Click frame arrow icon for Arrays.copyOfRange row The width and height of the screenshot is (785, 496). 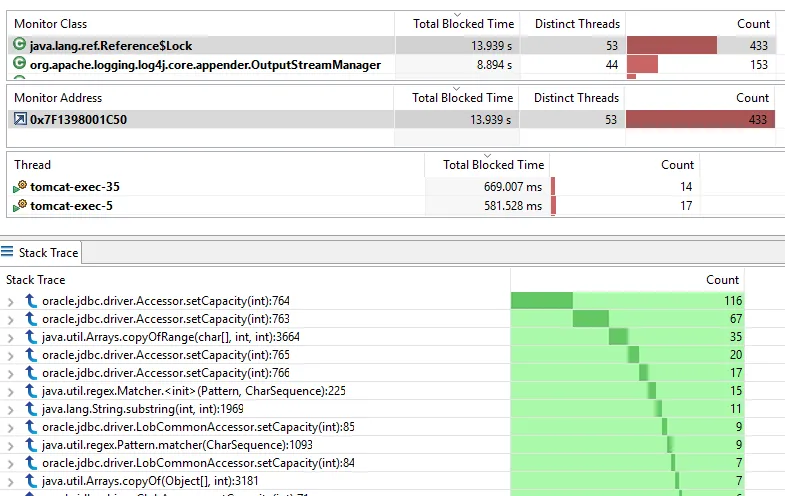coord(31,337)
